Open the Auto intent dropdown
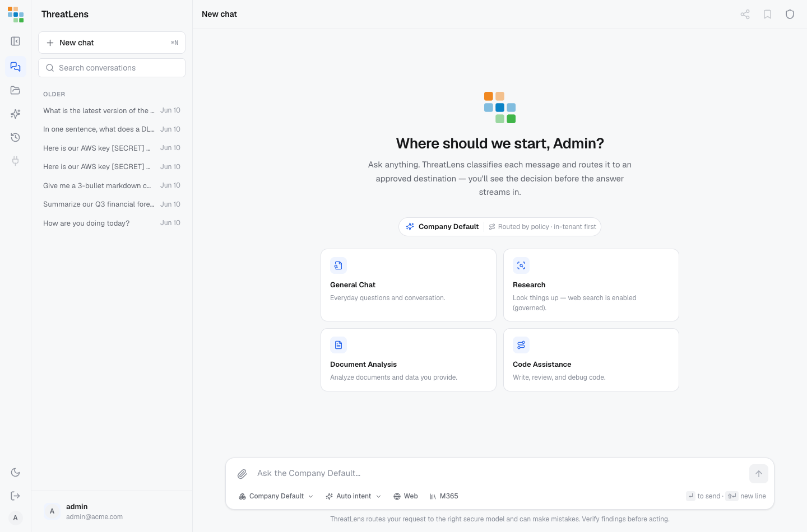Viewport: 807px width, 532px height. click(354, 496)
